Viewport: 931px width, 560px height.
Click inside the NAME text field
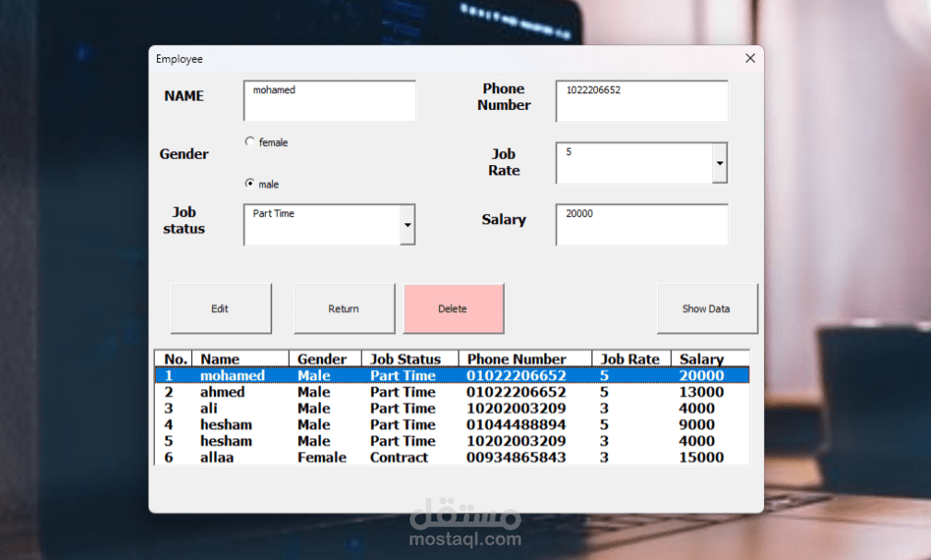328,101
